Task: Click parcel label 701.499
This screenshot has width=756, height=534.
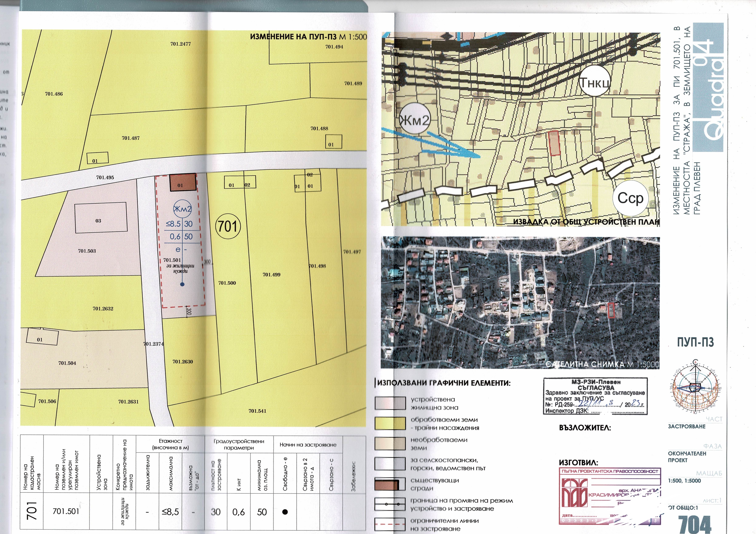Action: click(x=271, y=274)
